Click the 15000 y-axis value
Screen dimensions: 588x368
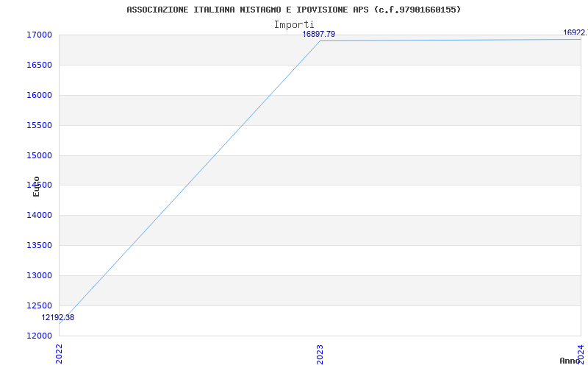point(39,155)
